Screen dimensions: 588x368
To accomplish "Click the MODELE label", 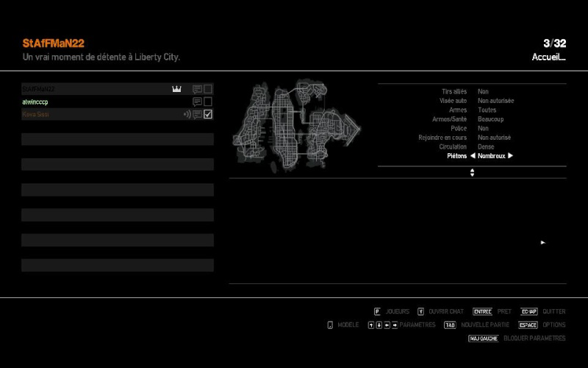I will pyautogui.click(x=348, y=325).
